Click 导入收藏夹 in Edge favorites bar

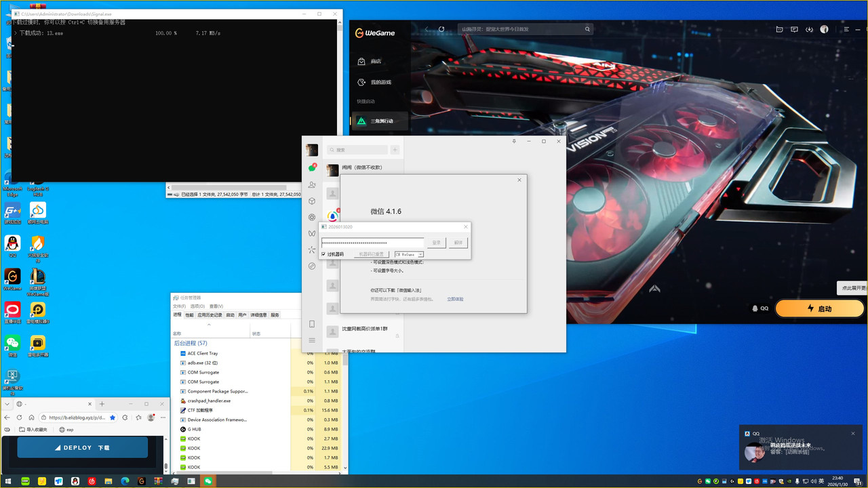pyautogui.click(x=33, y=430)
